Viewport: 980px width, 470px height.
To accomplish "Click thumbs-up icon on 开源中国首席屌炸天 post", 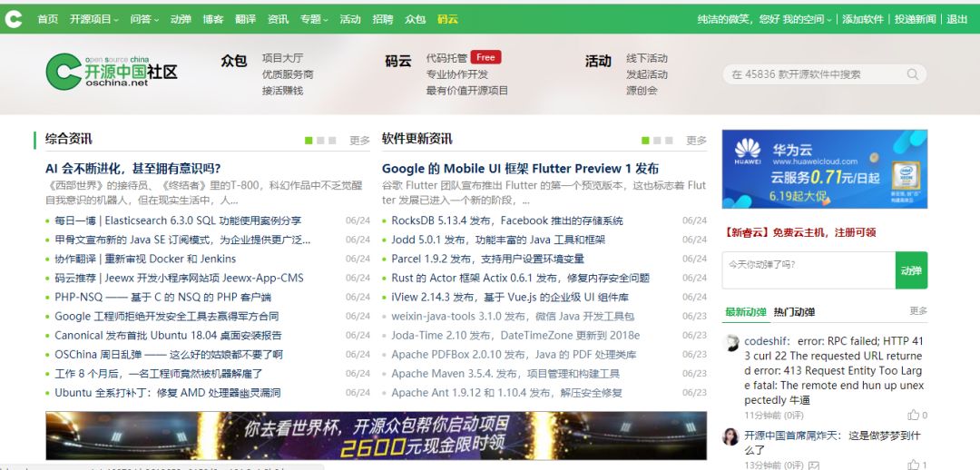I will pos(914,465).
